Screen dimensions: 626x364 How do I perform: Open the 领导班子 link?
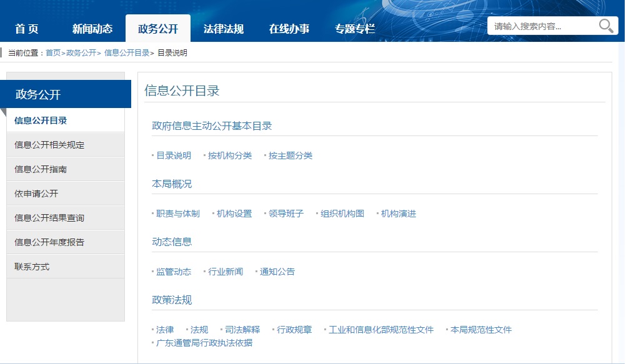[x=286, y=214]
